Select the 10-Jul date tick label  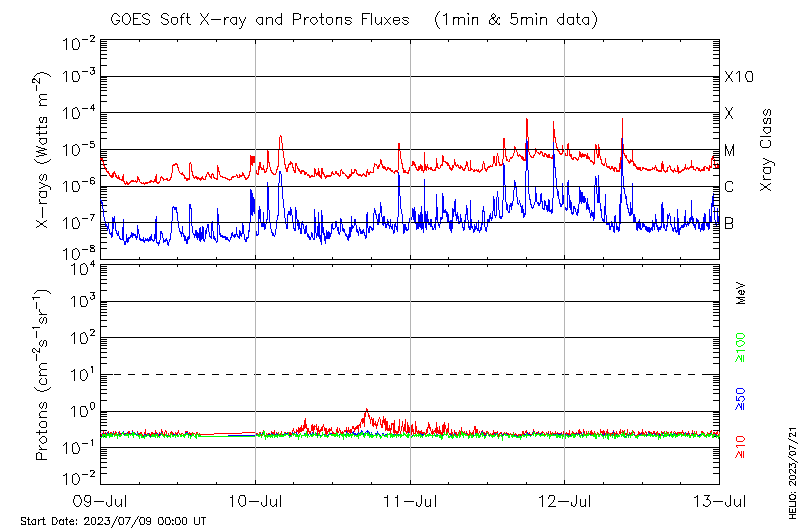256,500
